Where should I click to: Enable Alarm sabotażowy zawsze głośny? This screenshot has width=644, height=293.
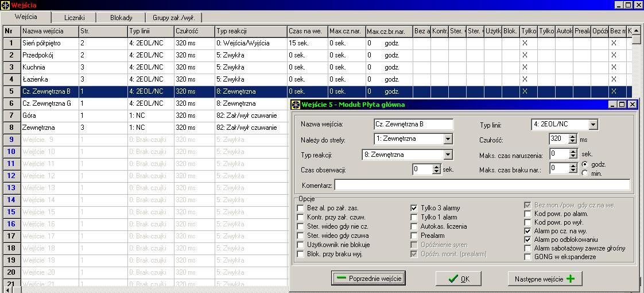[x=527, y=248]
